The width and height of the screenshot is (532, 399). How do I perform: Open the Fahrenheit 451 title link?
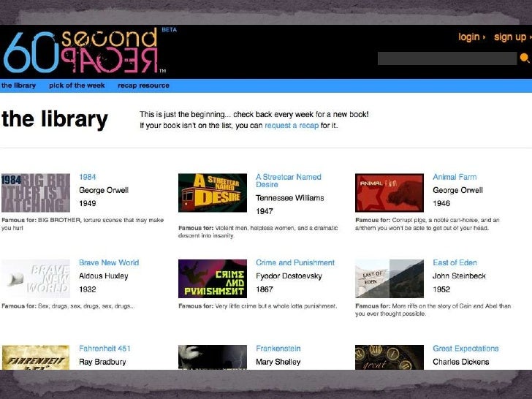pyautogui.click(x=104, y=349)
